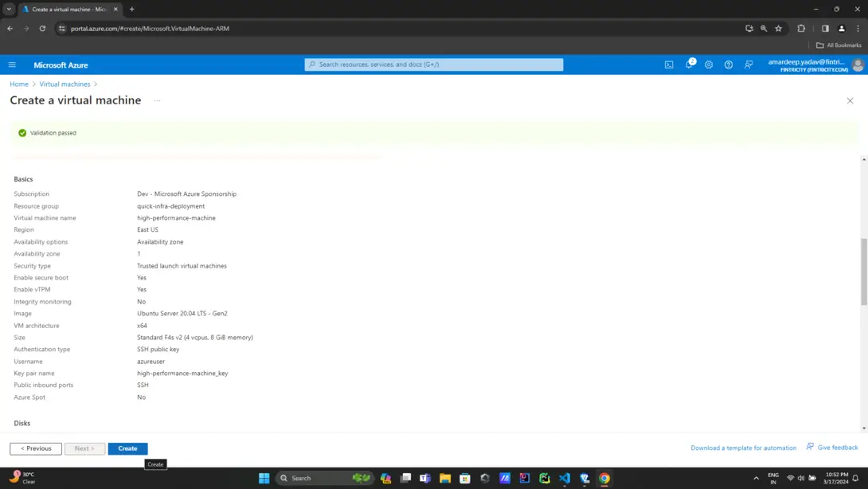Click 'Standard F4s v2' size value
This screenshot has height=489, width=868.
(195, 337)
